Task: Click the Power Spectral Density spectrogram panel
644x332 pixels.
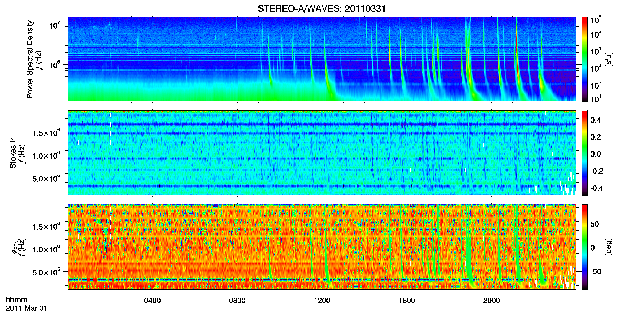Action: (322, 59)
